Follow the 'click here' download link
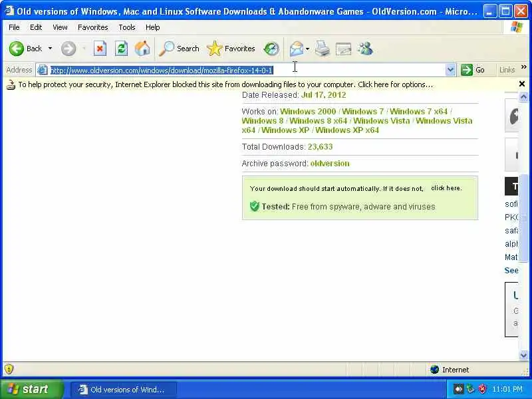 click(x=446, y=188)
